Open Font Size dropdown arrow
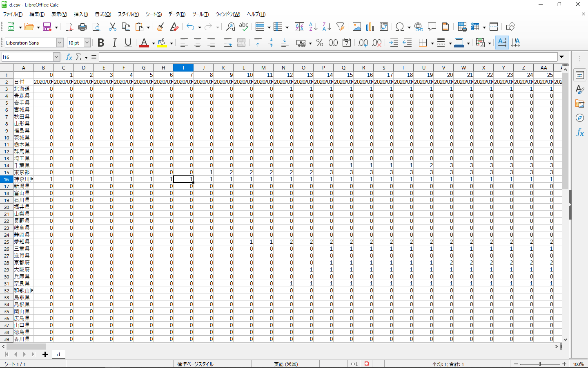This screenshot has height=368, width=588. pyautogui.click(x=87, y=43)
